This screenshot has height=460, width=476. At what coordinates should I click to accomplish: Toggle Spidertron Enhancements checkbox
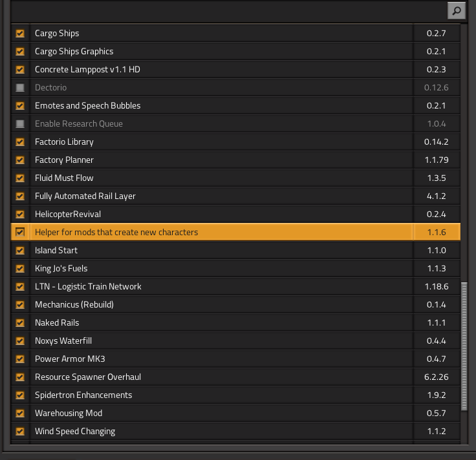(20, 395)
